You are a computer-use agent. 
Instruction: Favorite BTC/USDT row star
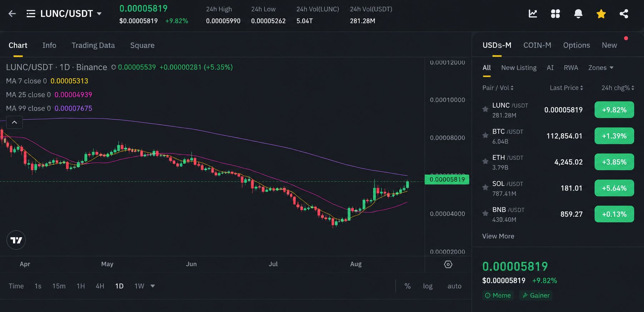tap(485, 135)
